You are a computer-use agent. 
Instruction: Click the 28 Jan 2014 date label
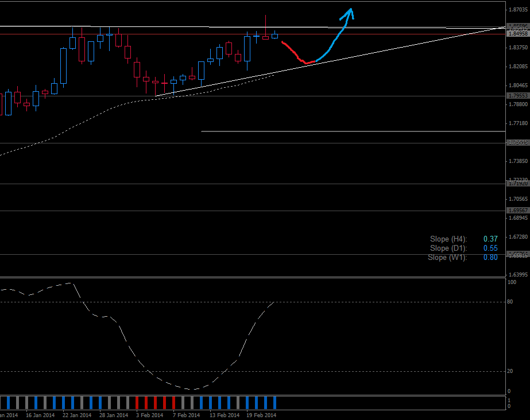point(114,415)
